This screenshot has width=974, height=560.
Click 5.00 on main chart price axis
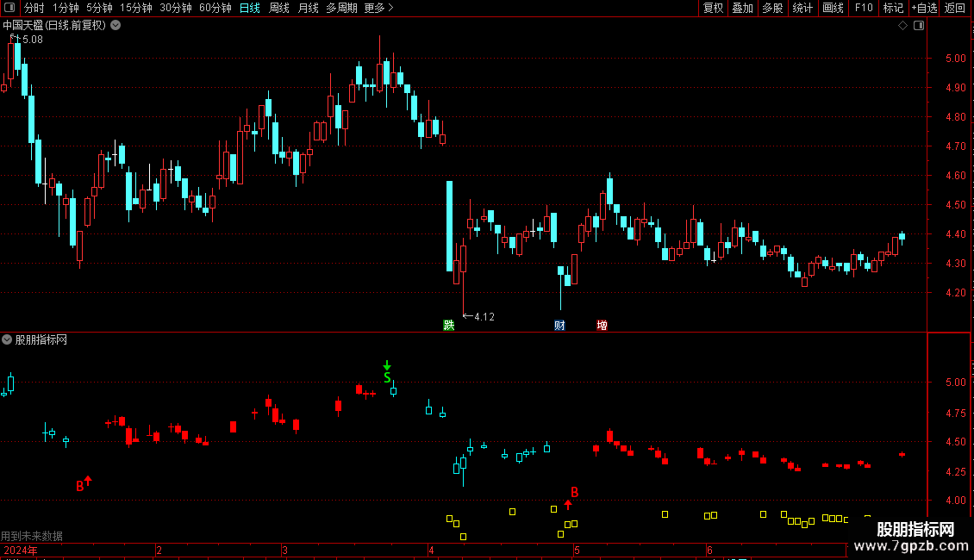(955, 59)
